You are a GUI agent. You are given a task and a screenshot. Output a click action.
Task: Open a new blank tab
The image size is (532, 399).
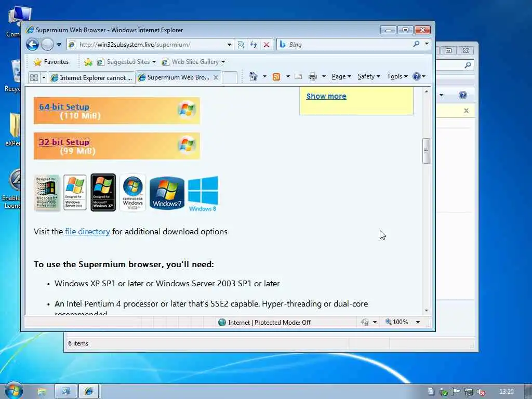click(230, 78)
